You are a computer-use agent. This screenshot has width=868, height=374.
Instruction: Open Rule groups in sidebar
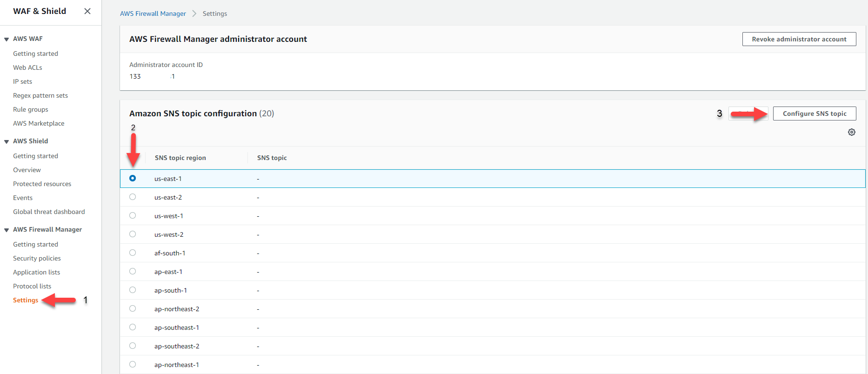(x=31, y=109)
